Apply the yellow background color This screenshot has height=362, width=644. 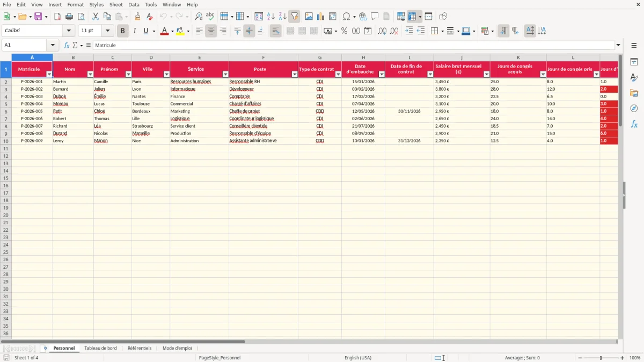coord(180,31)
